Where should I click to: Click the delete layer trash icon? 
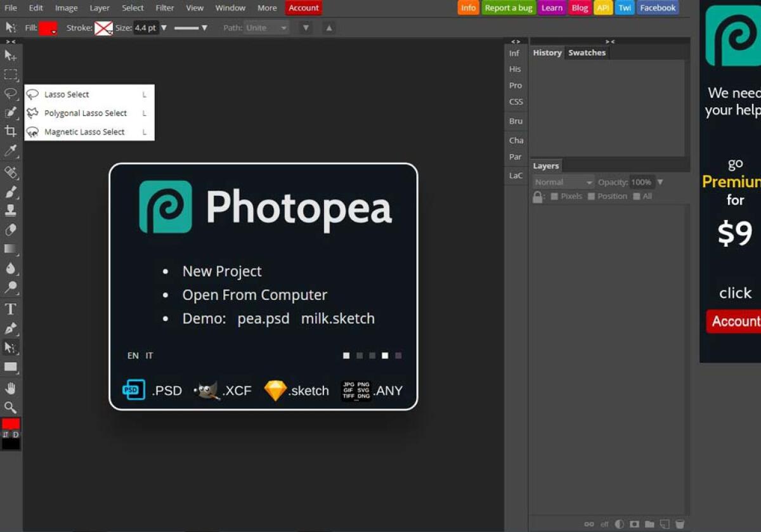point(679,524)
